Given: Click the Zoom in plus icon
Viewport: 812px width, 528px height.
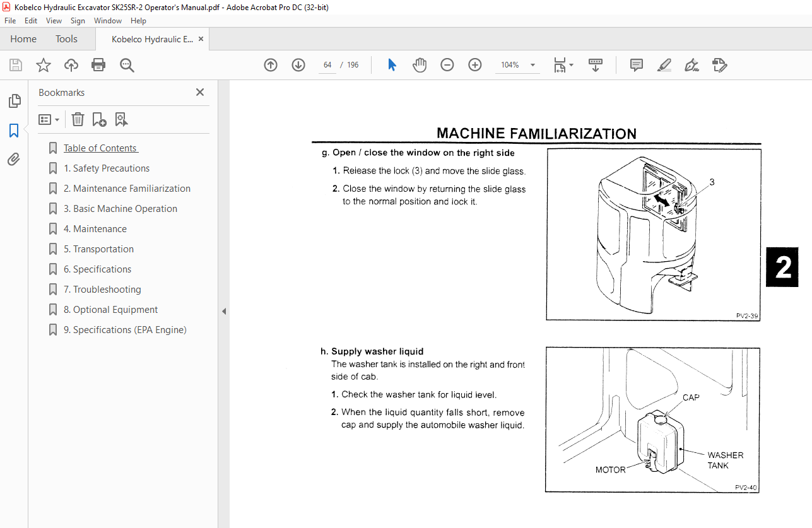Looking at the screenshot, I should 475,65.
